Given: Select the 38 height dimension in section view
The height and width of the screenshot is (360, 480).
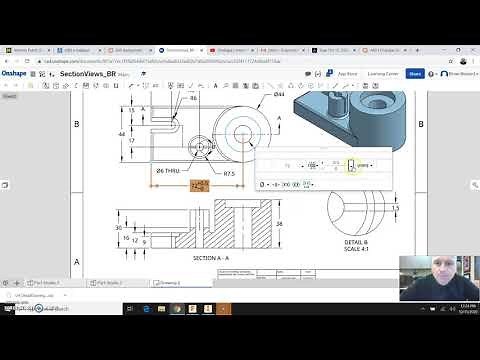Looking at the screenshot, I should pyautogui.click(x=279, y=224).
